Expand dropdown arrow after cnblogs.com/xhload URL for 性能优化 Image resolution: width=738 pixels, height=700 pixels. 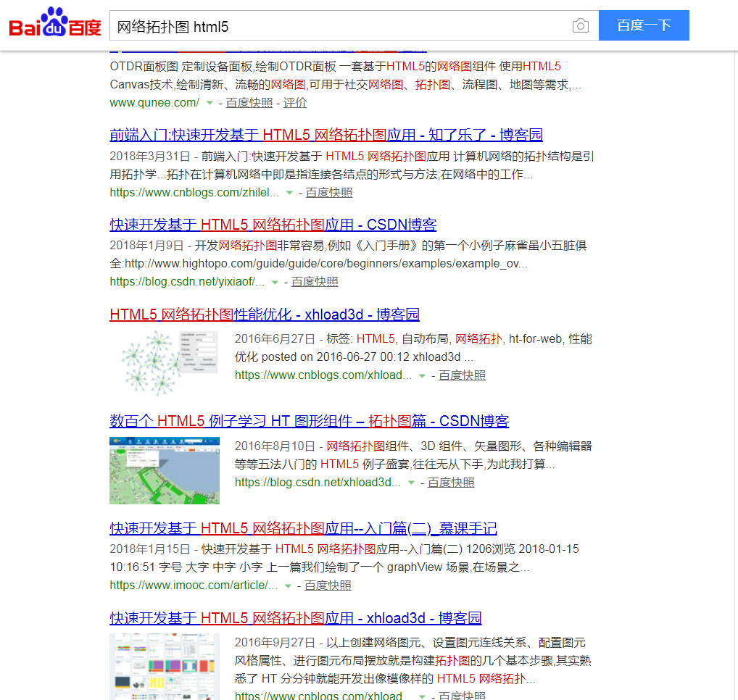pyautogui.click(x=422, y=376)
